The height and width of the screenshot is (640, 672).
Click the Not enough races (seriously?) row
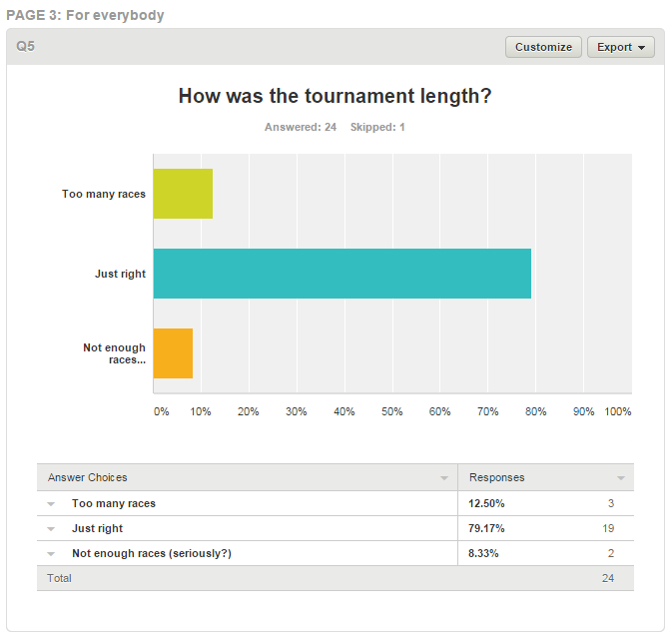[152, 553]
